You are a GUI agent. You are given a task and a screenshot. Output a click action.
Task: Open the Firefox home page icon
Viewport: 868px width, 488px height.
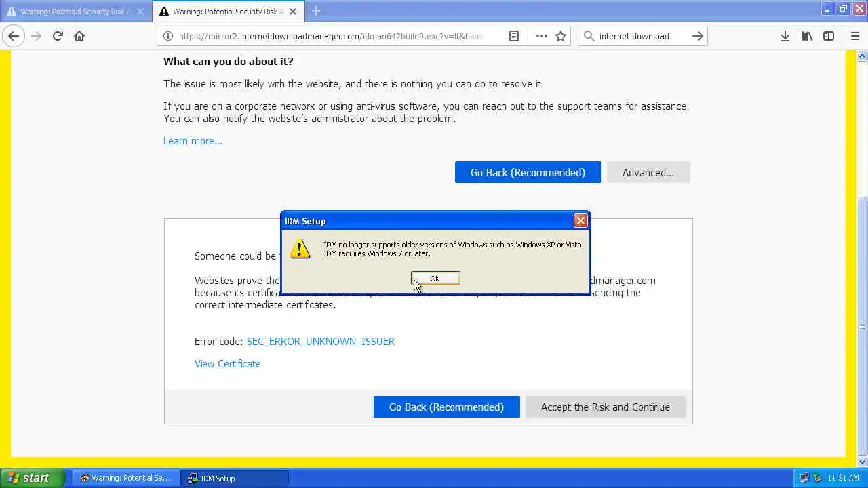point(79,36)
